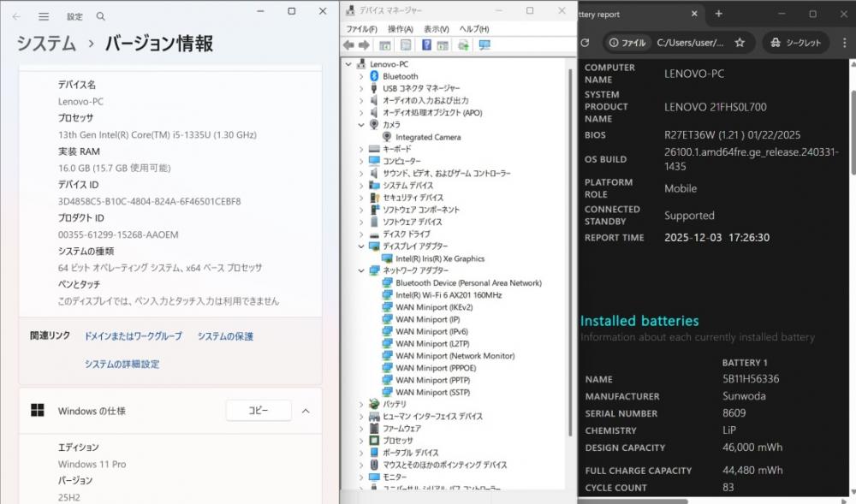Select the ファームウェア category row

(401, 428)
